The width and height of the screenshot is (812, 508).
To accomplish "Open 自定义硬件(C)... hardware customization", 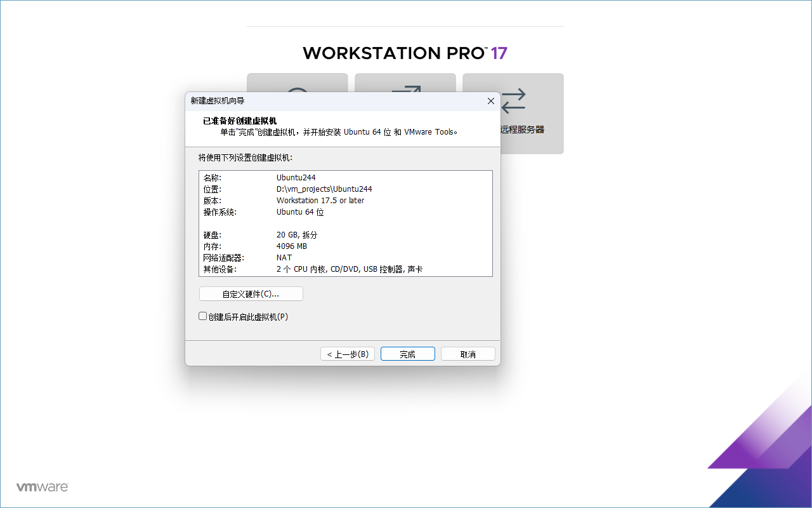I will pyautogui.click(x=251, y=294).
